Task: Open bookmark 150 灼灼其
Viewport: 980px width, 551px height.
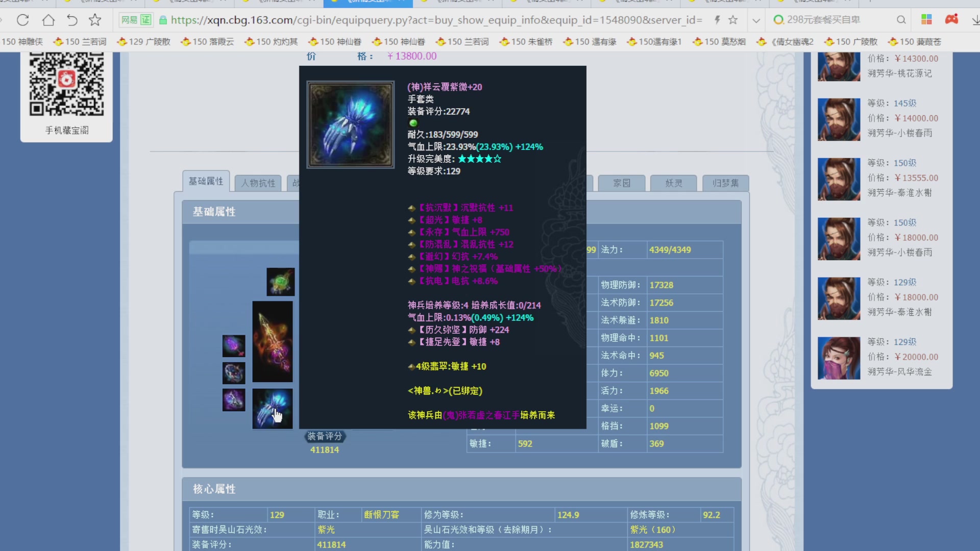Action: pyautogui.click(x=271, y=42)
